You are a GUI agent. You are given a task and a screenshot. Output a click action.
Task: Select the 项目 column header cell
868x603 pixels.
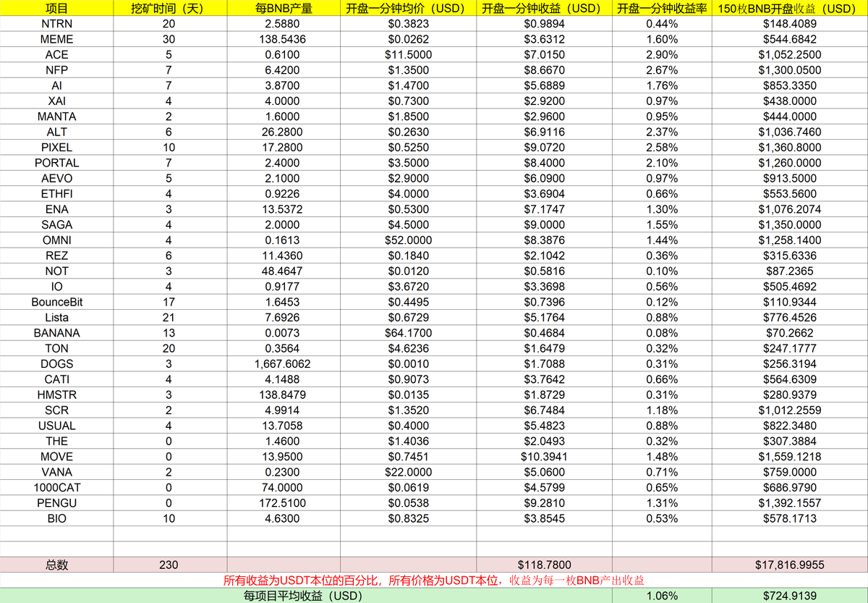coord(56,8)
